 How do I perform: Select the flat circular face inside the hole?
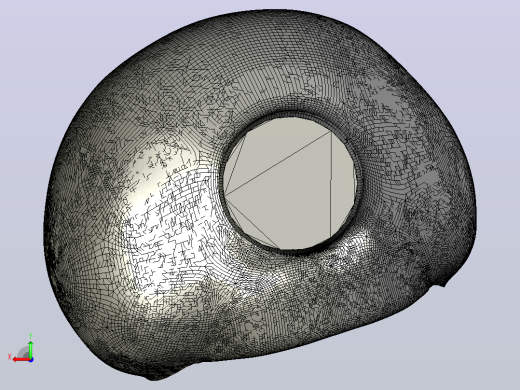click(289, 183)
